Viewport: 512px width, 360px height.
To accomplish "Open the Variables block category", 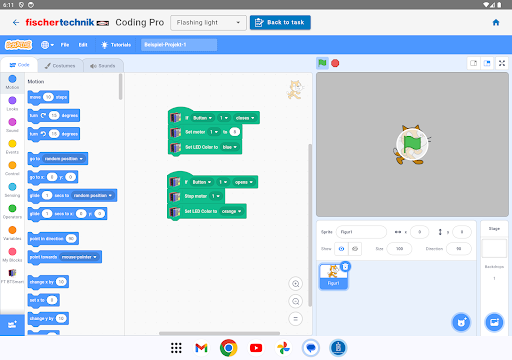I will (x=12, y=233).
